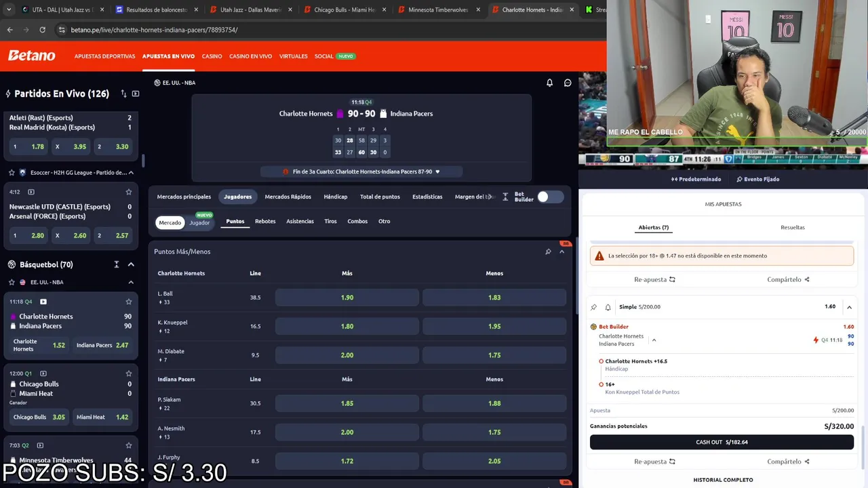Open Virtuales menu item
This screenshot has height=488, width=868.
pos(293,56)
